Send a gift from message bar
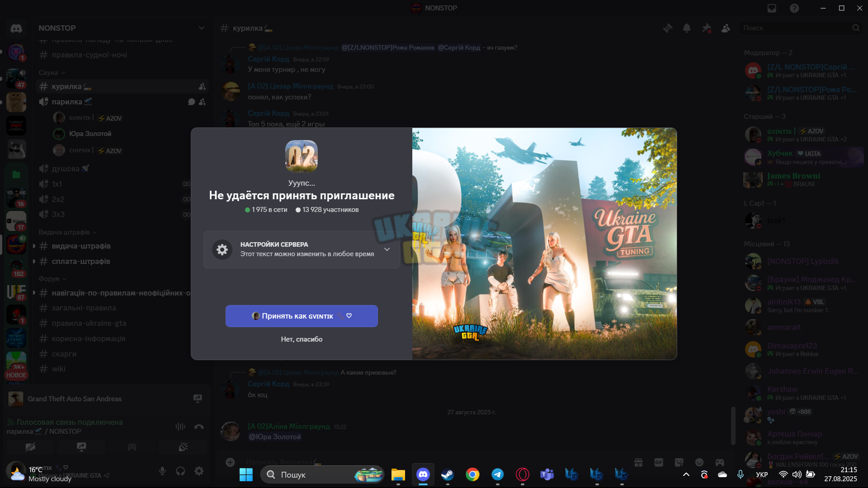This screenshot has width=868, height=488. coord(638,462)
